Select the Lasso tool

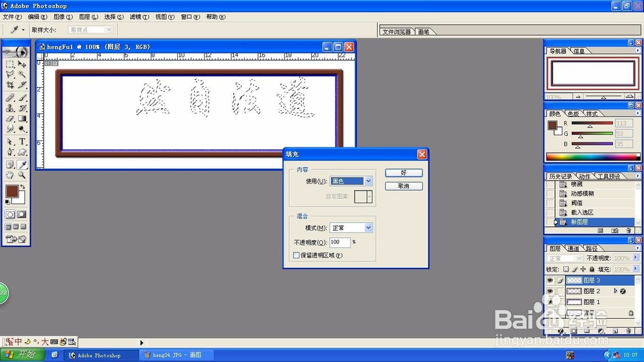(x=10, y=74)
